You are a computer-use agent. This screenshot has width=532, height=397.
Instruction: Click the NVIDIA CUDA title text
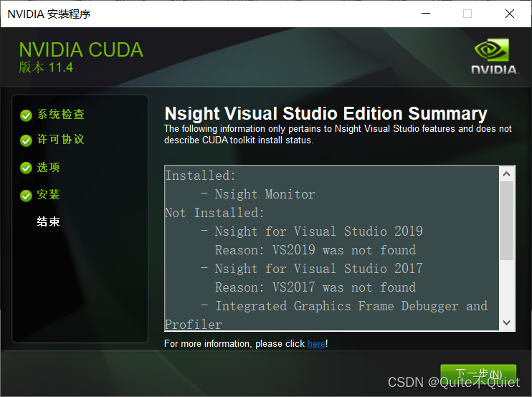coord(81,50)
